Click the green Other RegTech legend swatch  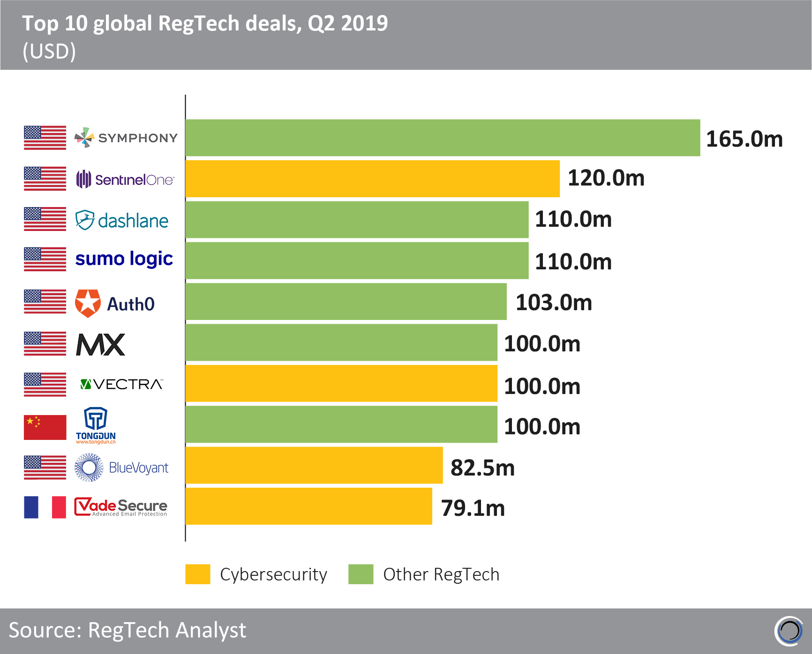[361, 574]
